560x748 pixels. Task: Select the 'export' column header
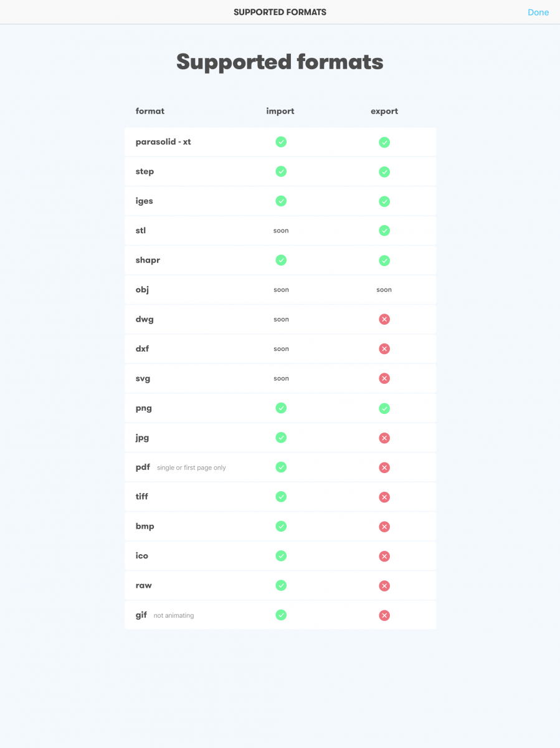pyautogui.click(x=384, y=111)
